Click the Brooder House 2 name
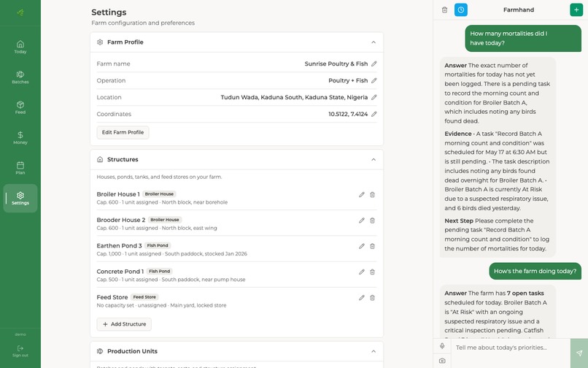This screenshot has height=368, width=588. tap(121, 220)
